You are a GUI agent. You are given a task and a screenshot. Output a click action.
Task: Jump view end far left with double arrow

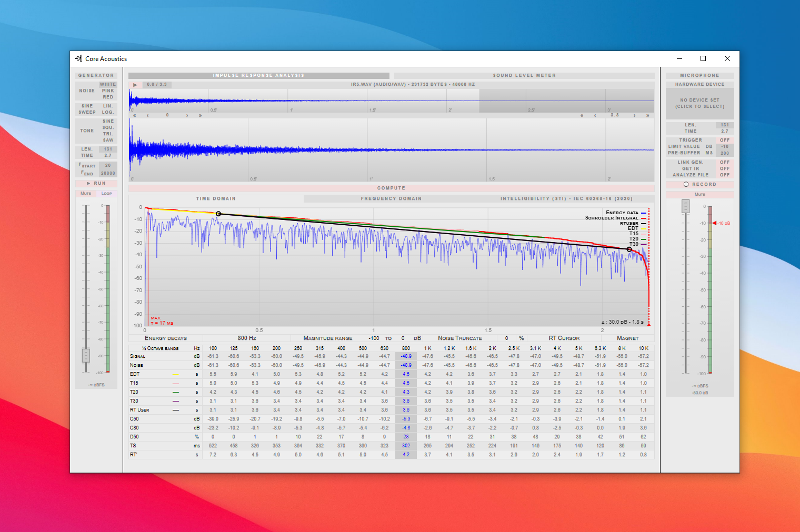(582, 115)
